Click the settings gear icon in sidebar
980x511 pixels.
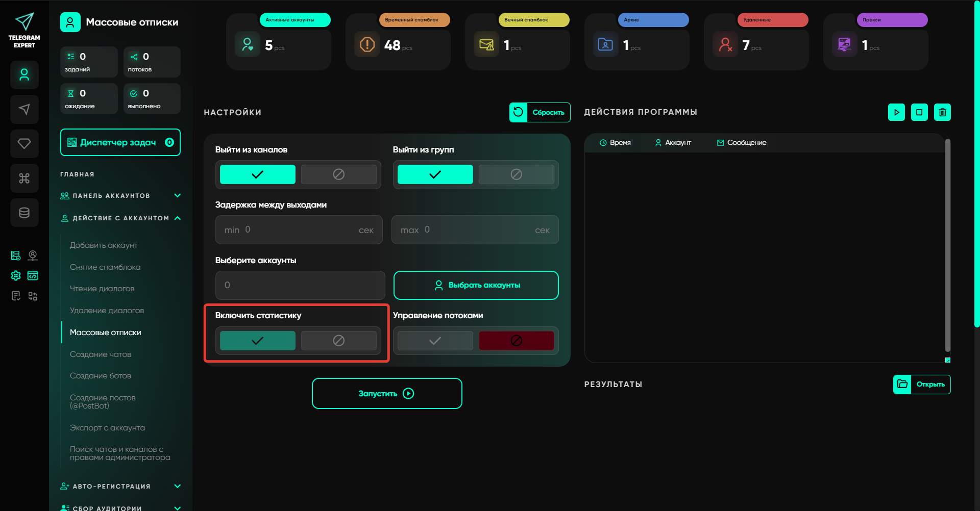(16, 276)
